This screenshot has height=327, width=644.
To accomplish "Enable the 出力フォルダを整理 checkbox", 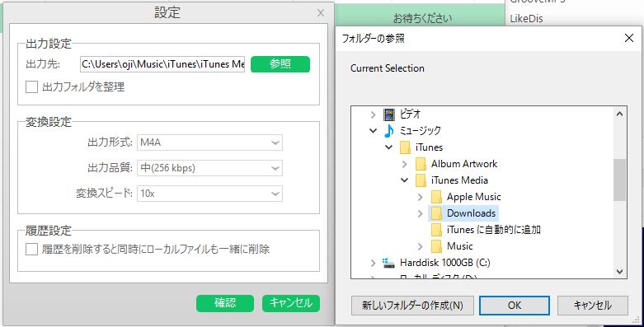I will tap(31, 87).
